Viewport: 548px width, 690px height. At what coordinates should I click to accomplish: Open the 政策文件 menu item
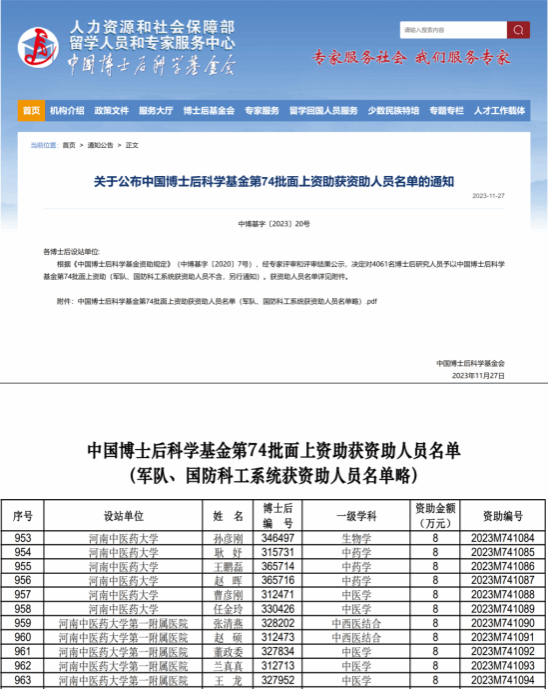(111, 110)
